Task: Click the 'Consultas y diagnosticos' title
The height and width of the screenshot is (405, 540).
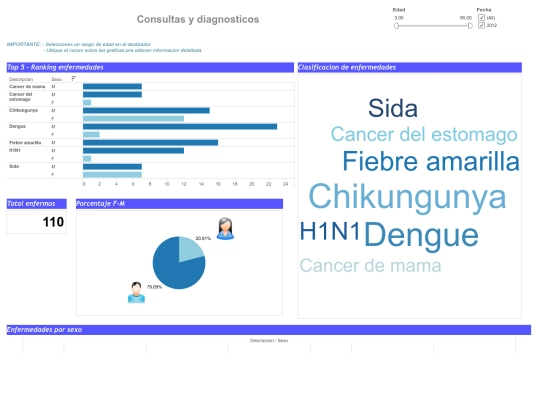Action: (x=198, y=19)
